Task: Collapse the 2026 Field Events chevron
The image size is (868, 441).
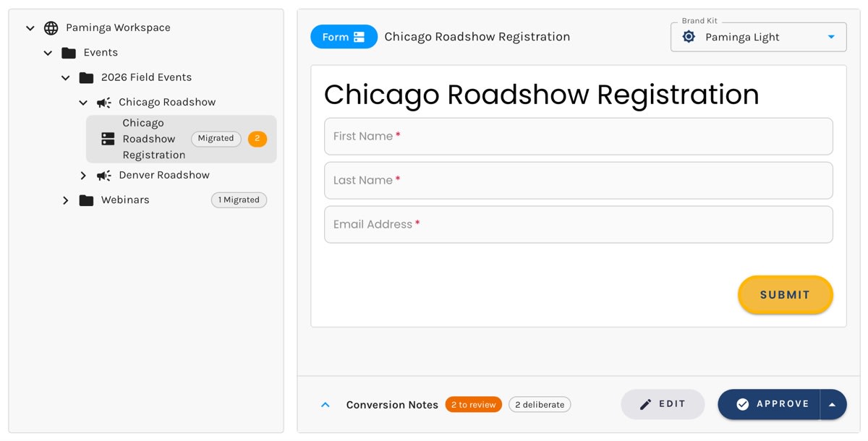Action: point(65,77)
